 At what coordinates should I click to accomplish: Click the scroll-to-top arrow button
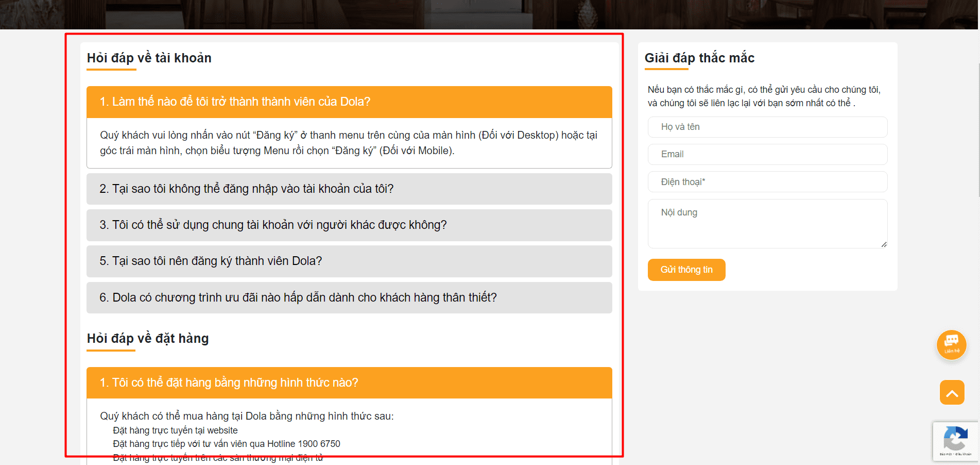(x=952, y=393)
